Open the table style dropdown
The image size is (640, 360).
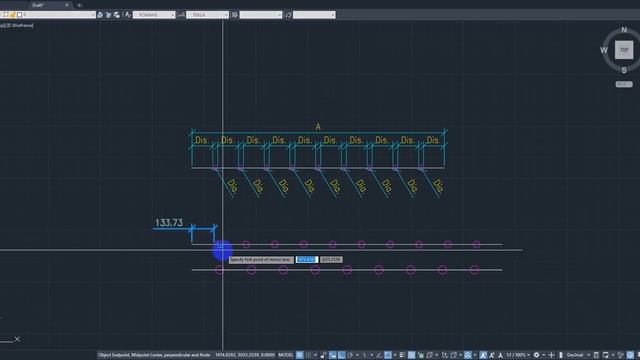click(x=261, y=15)
